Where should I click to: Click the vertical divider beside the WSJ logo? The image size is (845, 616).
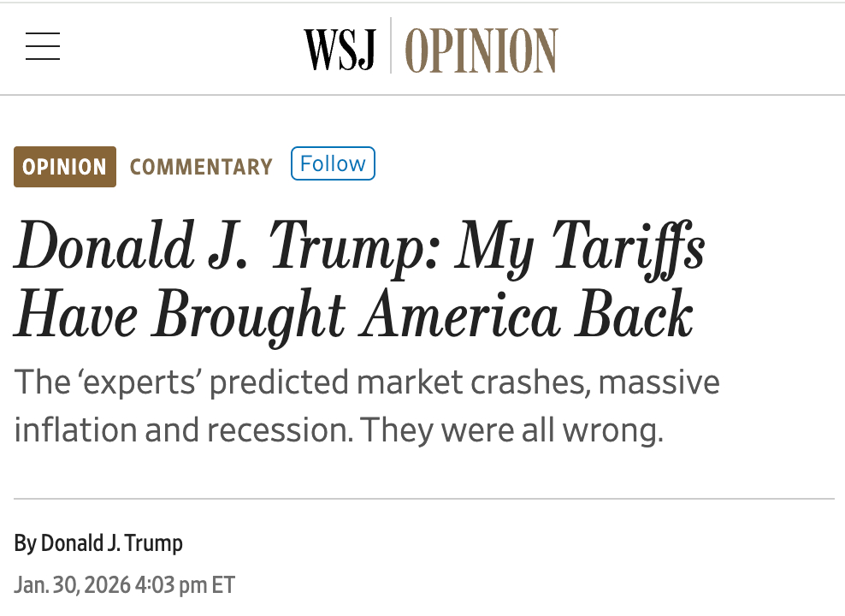tap(390, 46)
